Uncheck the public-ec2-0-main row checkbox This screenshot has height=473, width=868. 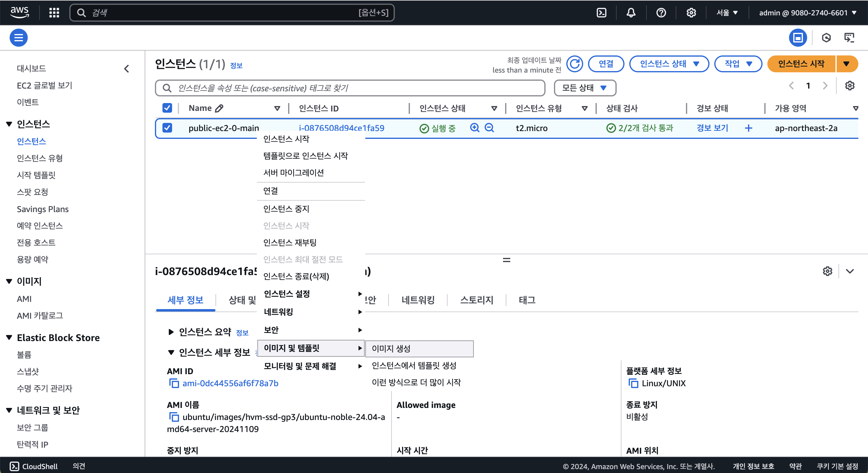[x=167, y=128]
